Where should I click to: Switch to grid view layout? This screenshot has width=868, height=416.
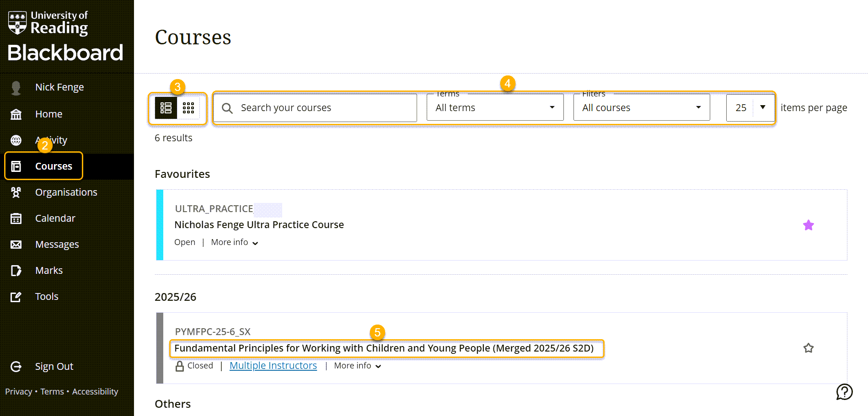coord(188,108)
